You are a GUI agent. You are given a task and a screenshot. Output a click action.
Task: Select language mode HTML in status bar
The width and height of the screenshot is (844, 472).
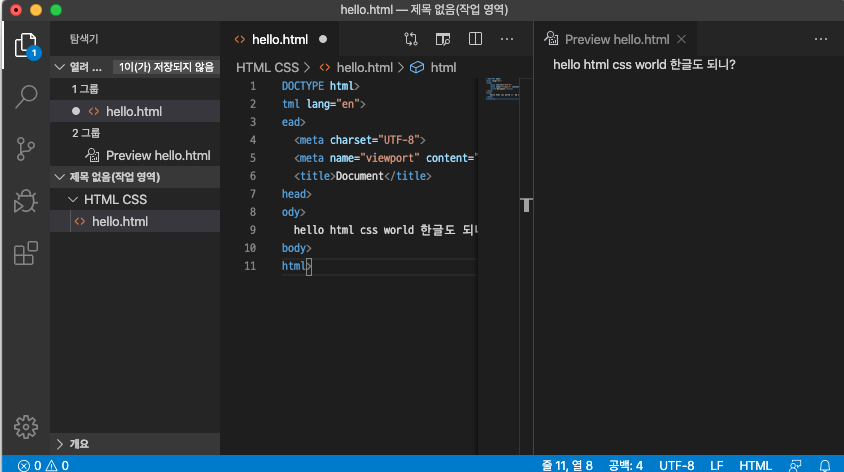click(755, 466)
